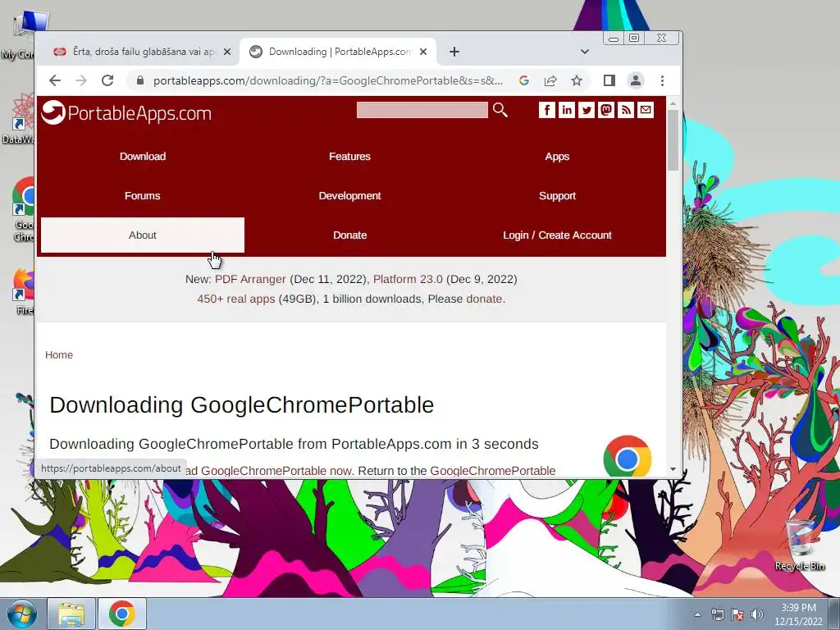Click the page scroll up arrow

(673, 103)
